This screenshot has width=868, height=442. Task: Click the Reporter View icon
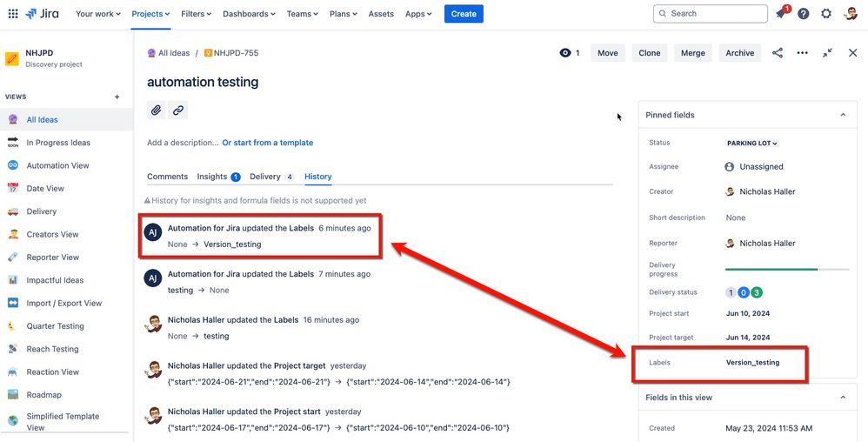tap(13, 258)
